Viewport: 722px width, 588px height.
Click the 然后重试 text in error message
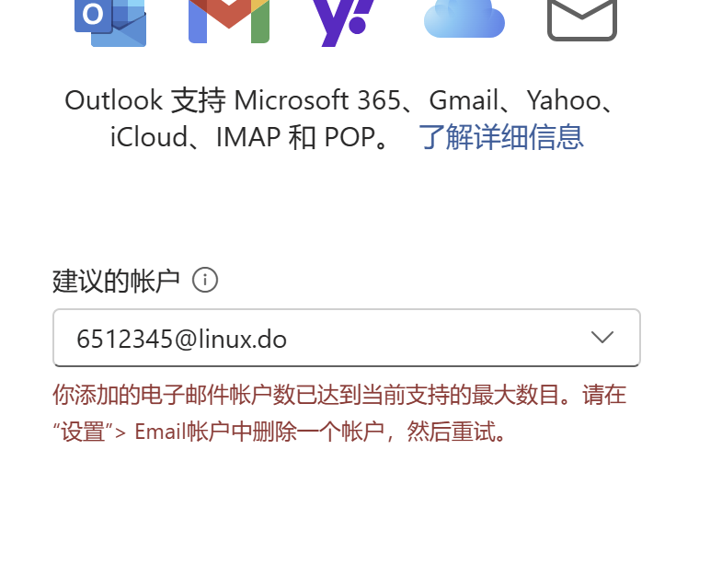[452, 432]
